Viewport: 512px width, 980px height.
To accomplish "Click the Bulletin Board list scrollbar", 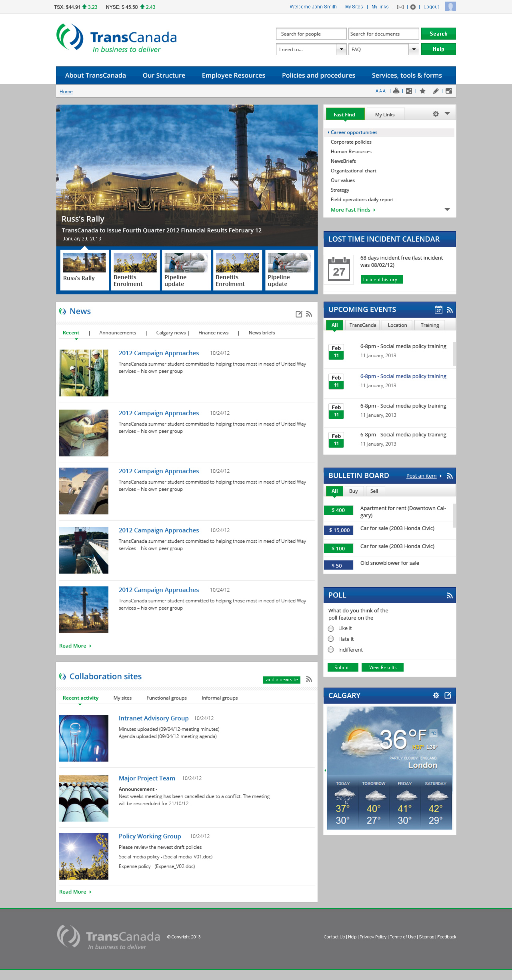I will click(x=454, y=515).
